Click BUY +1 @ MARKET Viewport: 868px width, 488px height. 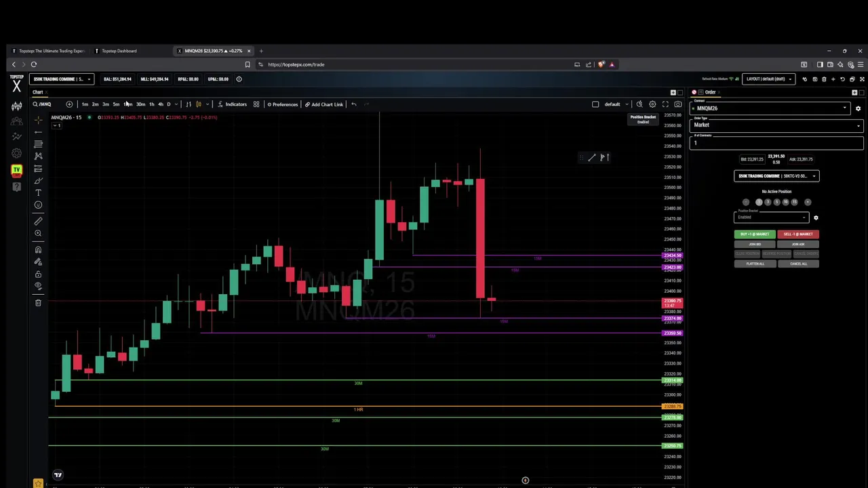click(x=755, y=234)
